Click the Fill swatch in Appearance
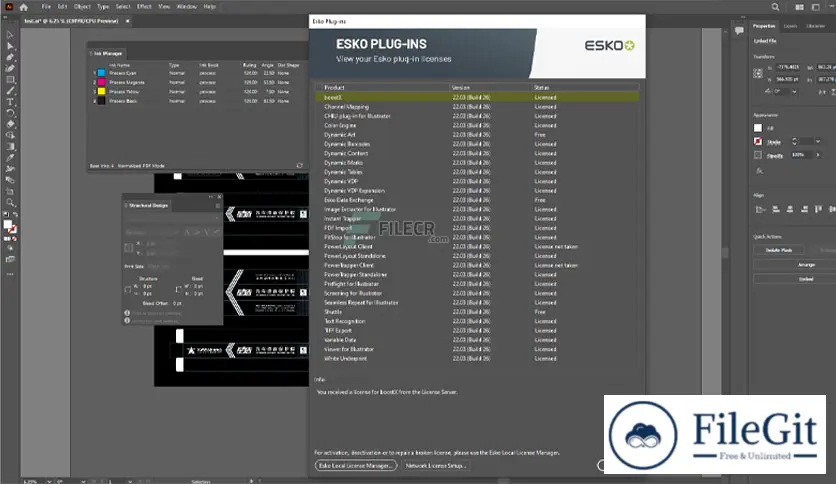Screen dimensions: 836x484 pos(758,128)
